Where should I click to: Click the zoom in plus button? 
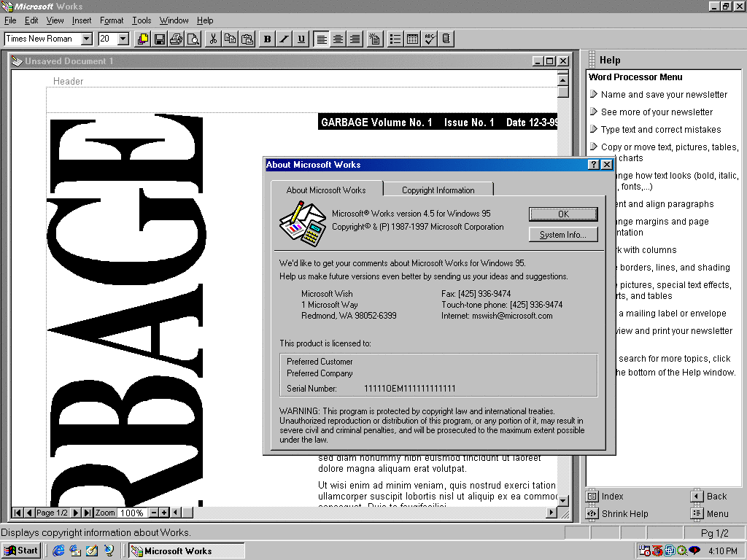(164, 513)
